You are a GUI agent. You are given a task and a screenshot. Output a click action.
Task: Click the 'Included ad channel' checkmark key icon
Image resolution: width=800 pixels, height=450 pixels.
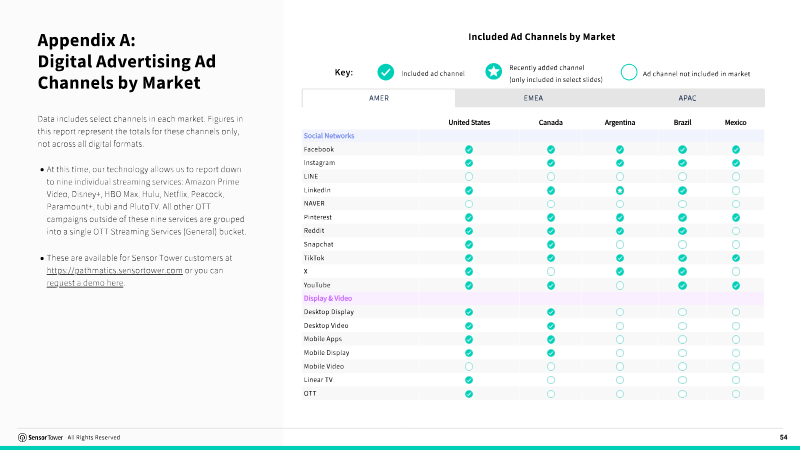(386, 72)
